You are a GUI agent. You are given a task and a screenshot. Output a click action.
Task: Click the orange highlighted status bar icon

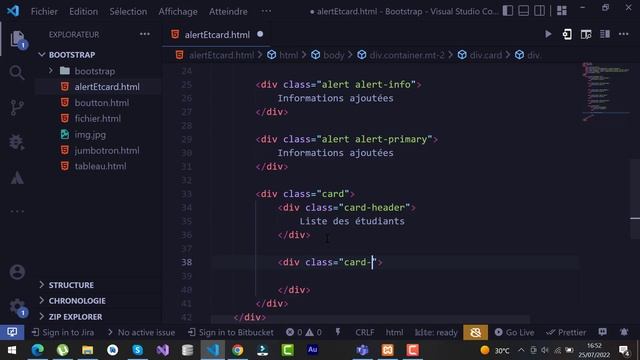click(476, 332)
